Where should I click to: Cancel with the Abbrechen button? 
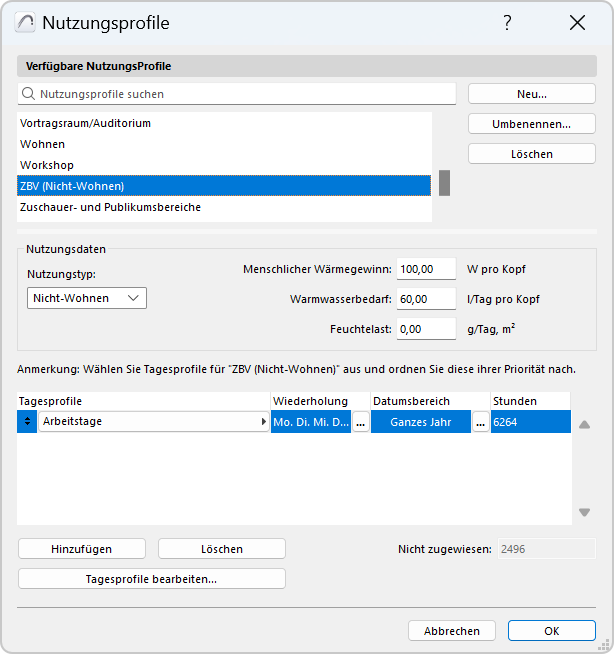(452, 631)
